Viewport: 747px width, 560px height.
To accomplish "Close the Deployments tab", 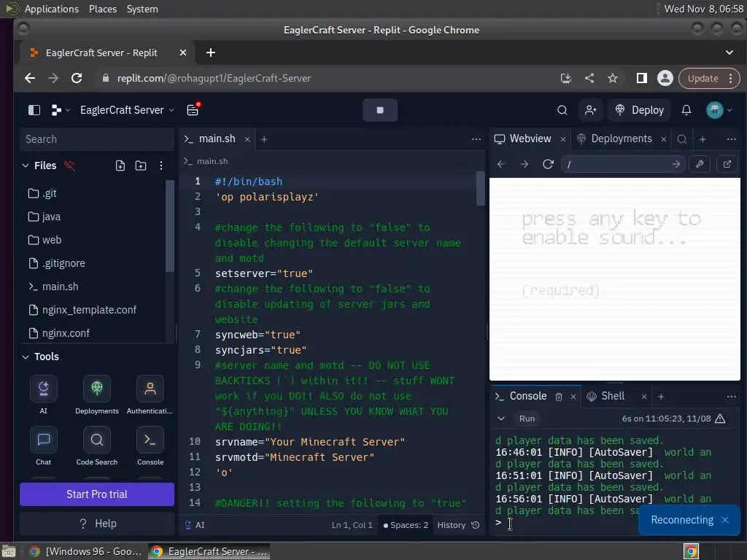I will [x=664, y=139].
